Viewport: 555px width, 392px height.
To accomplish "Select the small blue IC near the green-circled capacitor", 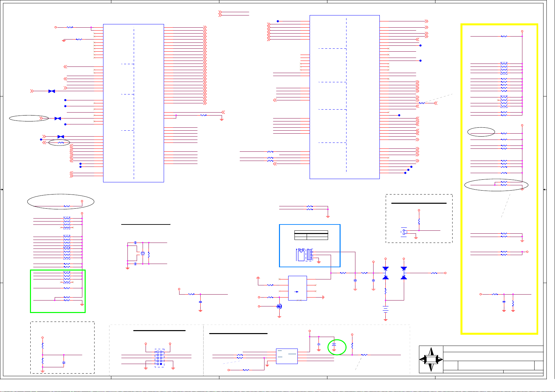I will 287,356.
